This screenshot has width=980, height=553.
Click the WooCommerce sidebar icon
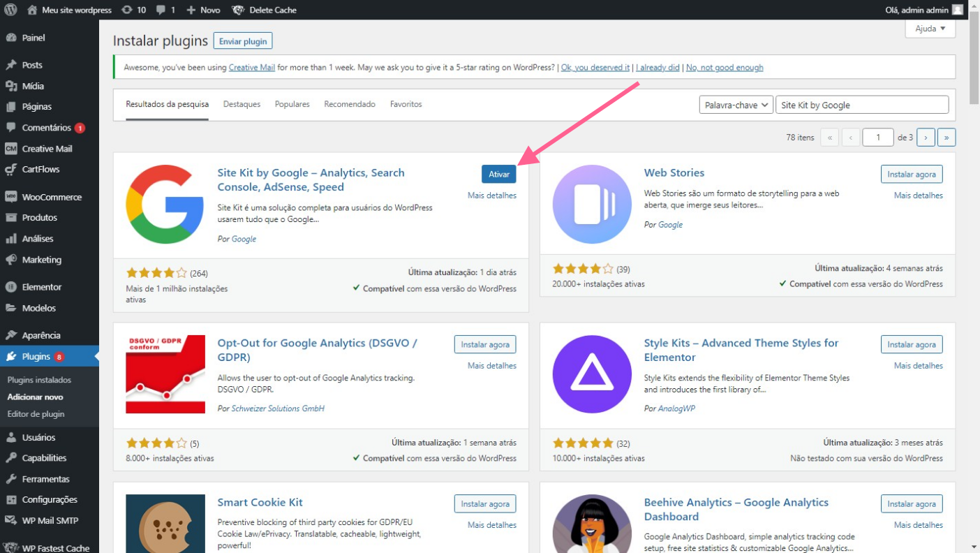(10, 197)
